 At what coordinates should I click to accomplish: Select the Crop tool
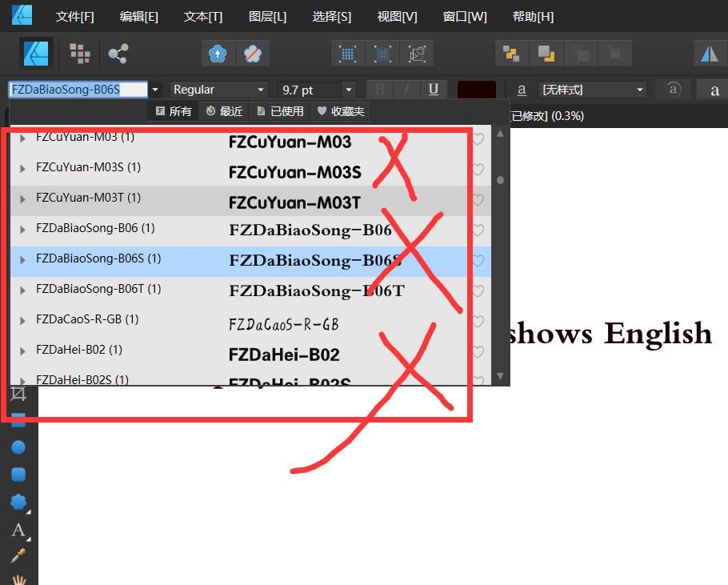pyautogui.click(x=18, y=394)
